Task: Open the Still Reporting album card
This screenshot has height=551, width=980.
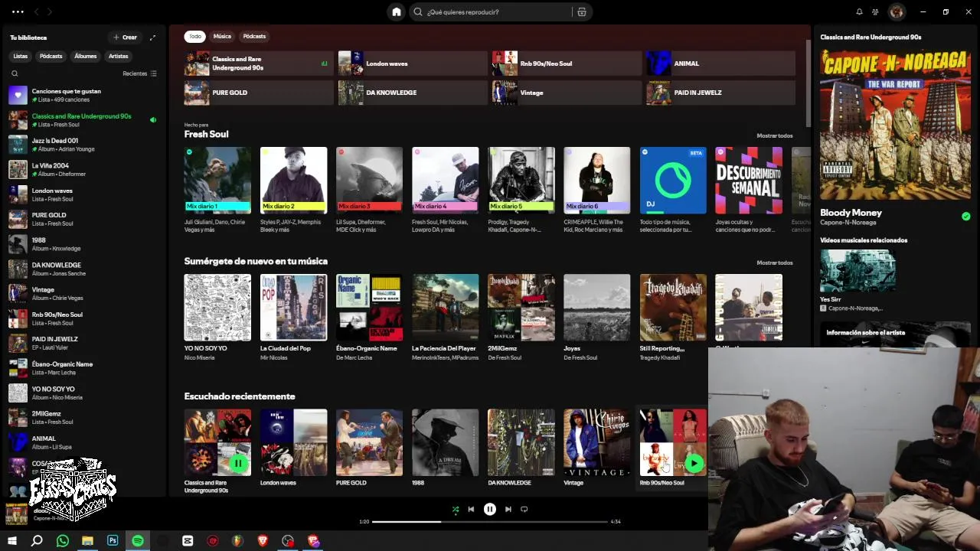Action: (x=673, y=317)
